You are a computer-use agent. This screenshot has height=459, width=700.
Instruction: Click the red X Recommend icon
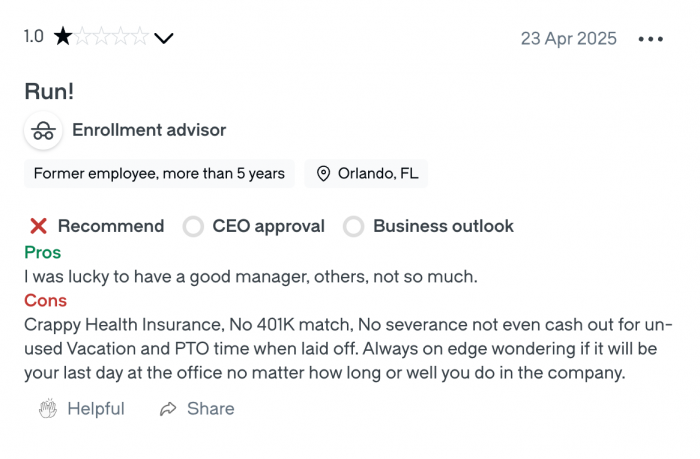[39, 226]
